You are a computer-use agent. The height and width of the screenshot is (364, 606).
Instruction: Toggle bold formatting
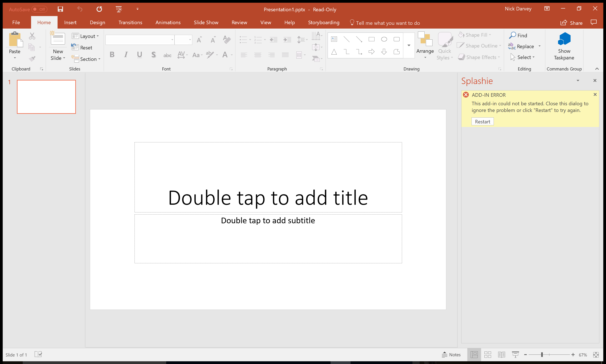click(x=112, y=55)
